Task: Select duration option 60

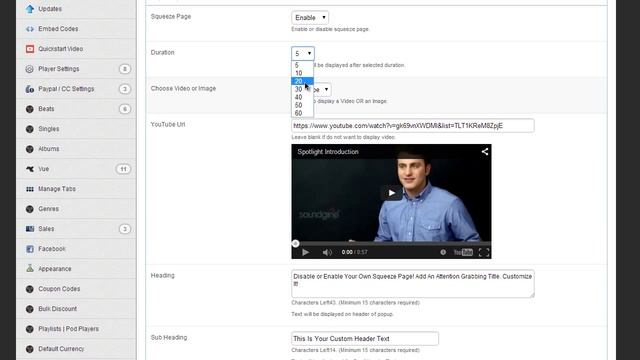Action: pos(302,113)
